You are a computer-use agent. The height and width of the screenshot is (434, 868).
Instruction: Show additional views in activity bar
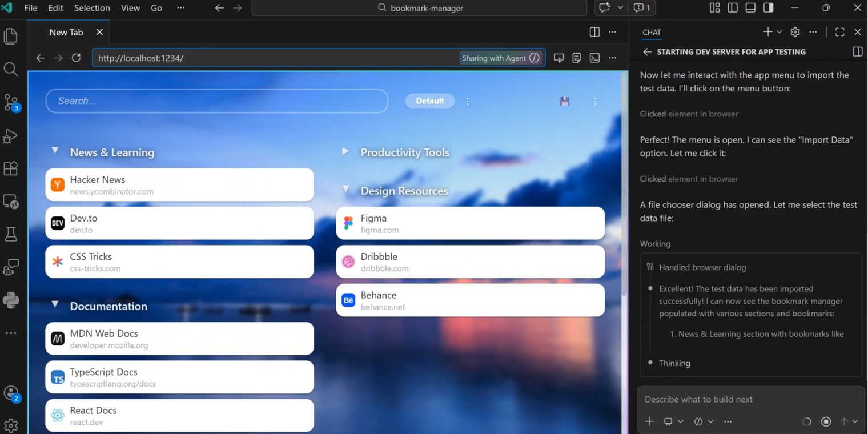11,333
